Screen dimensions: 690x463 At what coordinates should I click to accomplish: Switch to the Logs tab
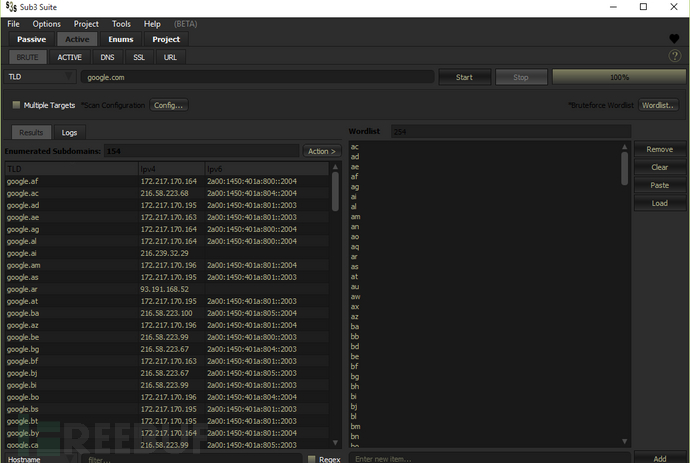coord(69,132)
